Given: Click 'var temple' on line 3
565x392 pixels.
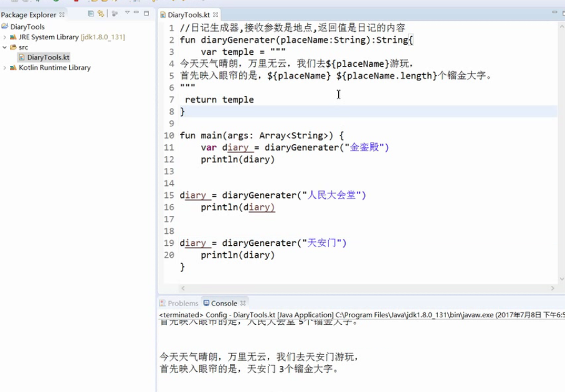Looking at the screenshot, I should [227, 52].
